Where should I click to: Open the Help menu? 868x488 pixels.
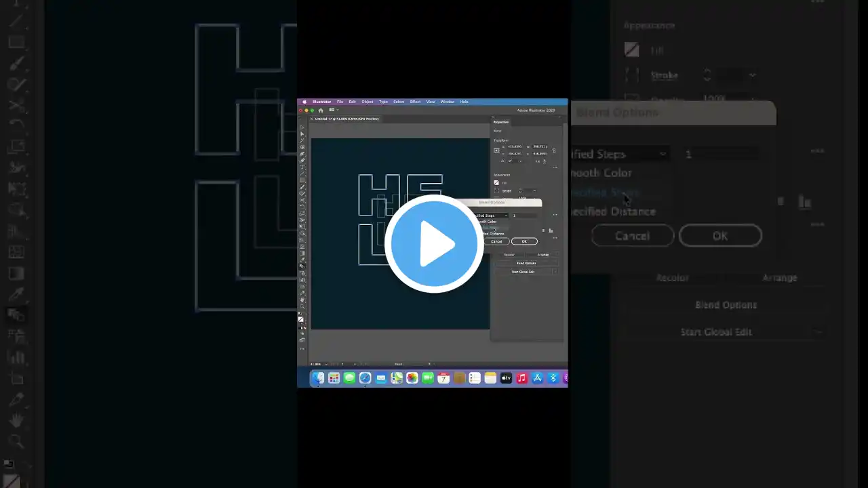coord(464,102)
